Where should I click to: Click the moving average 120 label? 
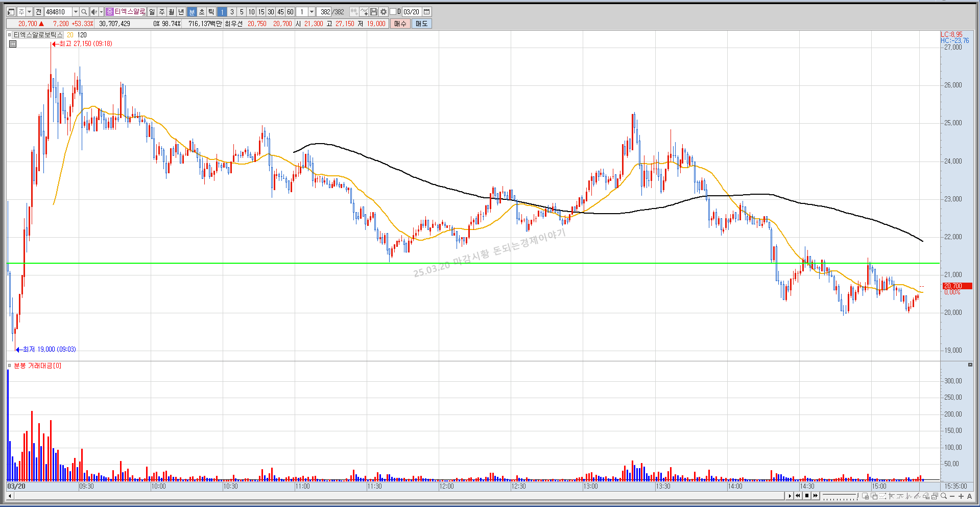click(82, 35)
